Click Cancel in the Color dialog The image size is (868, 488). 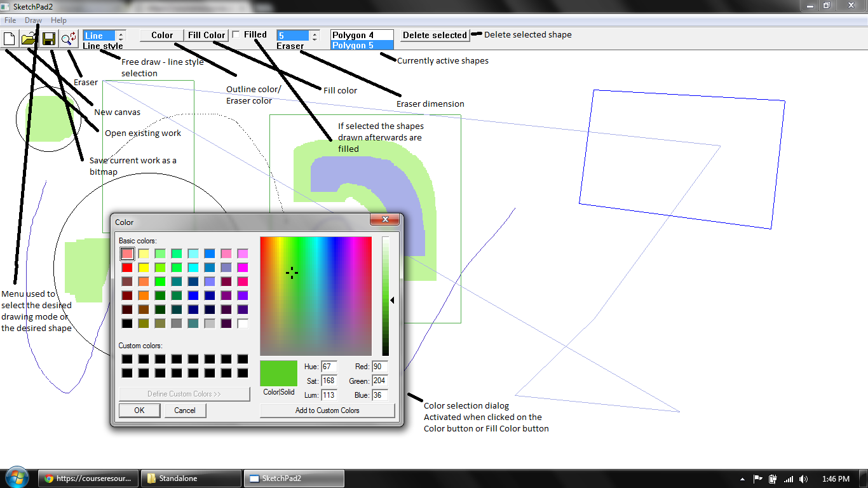coord(185,410)
